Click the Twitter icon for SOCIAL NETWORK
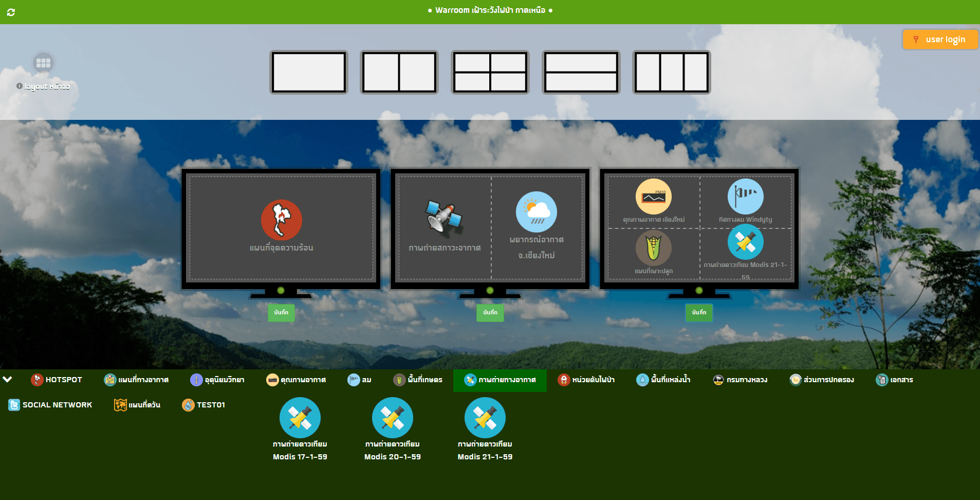 [13, 405]
